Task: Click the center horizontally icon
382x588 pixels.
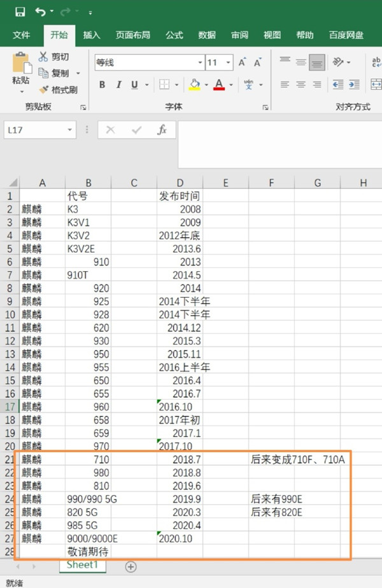Action: 301,85
